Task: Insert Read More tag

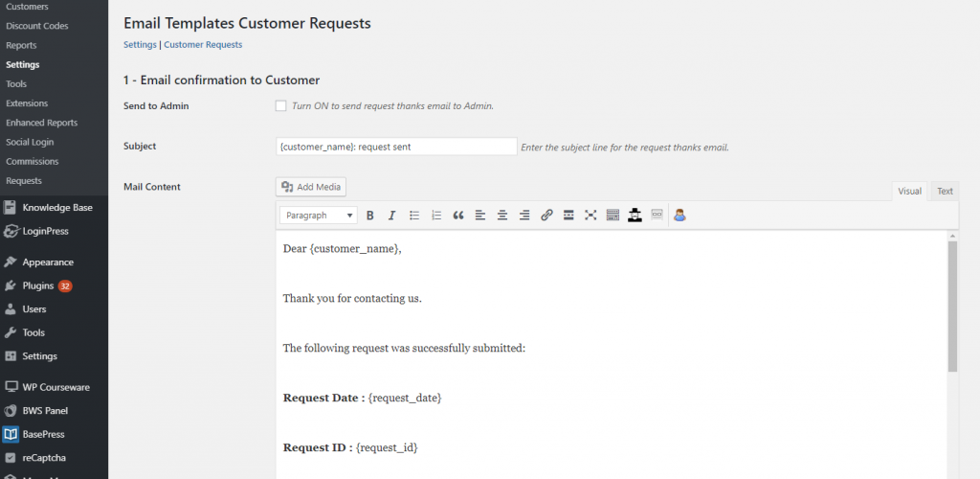Action: point(568,216)
